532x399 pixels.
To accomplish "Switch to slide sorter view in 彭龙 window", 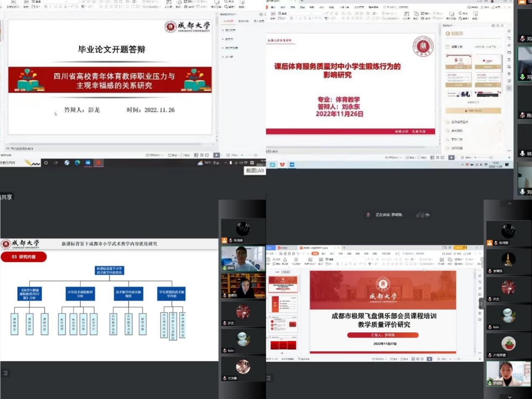I will point(201,155).
